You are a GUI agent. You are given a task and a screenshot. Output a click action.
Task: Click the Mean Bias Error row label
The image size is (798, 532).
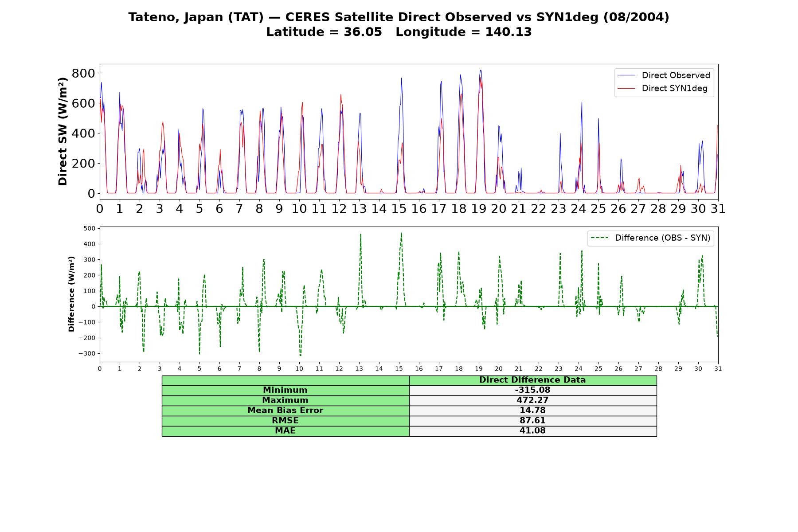click(286, 411)
